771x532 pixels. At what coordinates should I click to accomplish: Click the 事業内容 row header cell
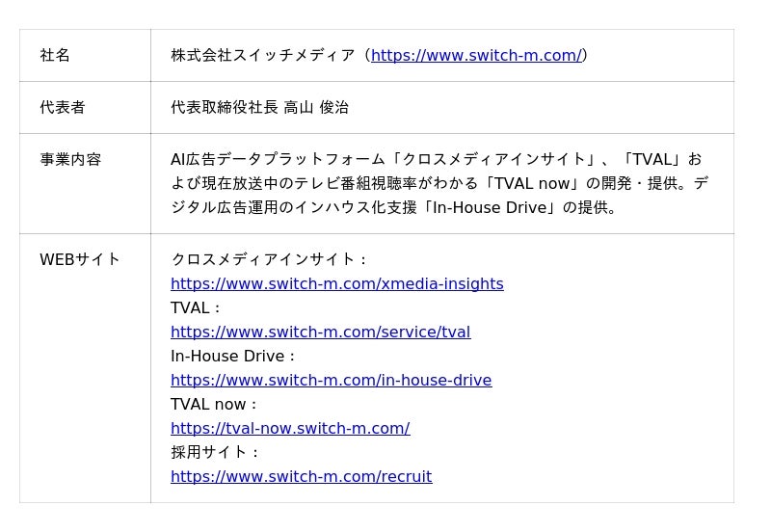(x=85, y=184)
